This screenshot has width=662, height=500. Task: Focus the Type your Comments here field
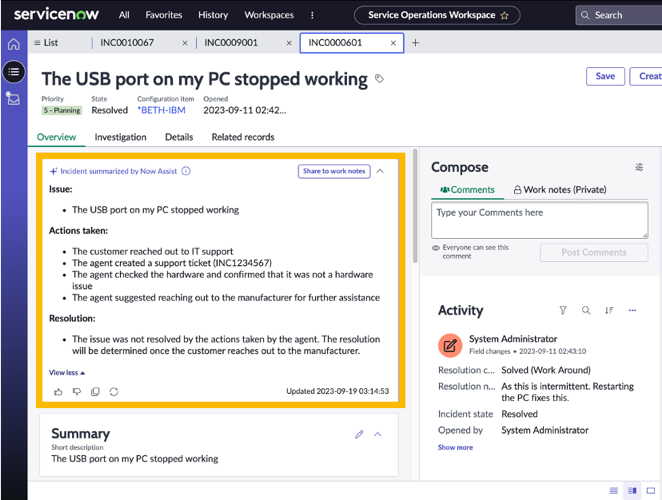(x=540, y=220)
